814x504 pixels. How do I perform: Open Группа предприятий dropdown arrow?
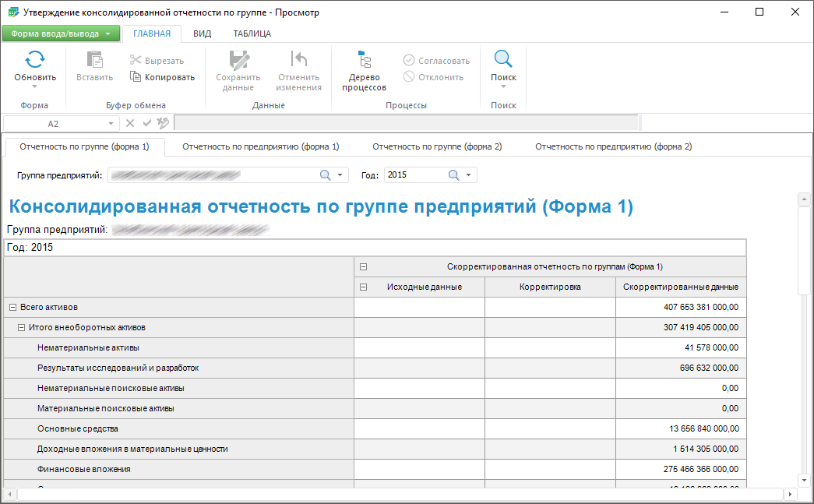[340, 175]
